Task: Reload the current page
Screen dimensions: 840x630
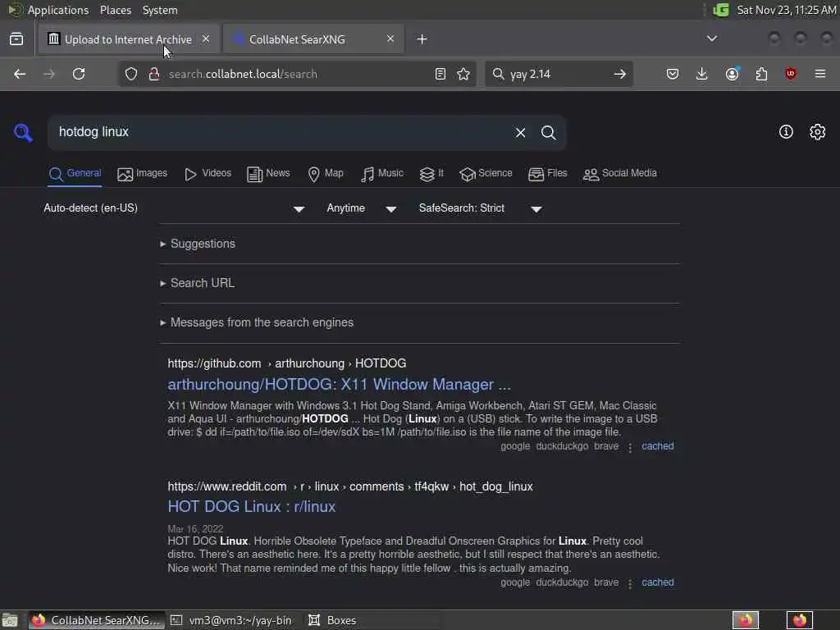Action: coord(79,74)
